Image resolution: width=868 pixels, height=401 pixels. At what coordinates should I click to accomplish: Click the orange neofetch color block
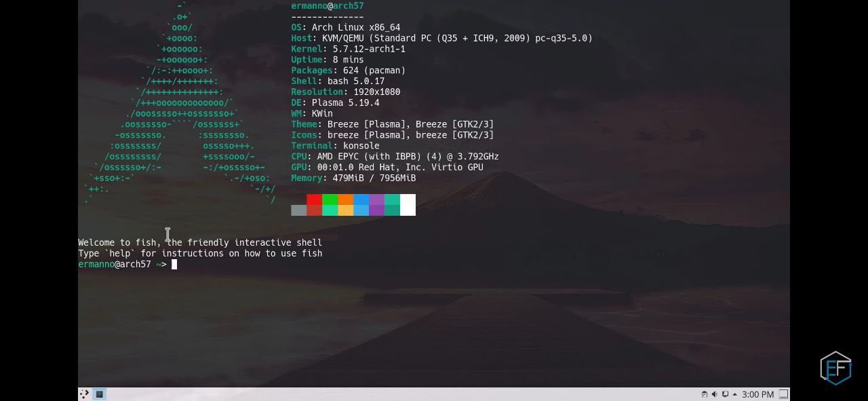(x=345, y=199)
